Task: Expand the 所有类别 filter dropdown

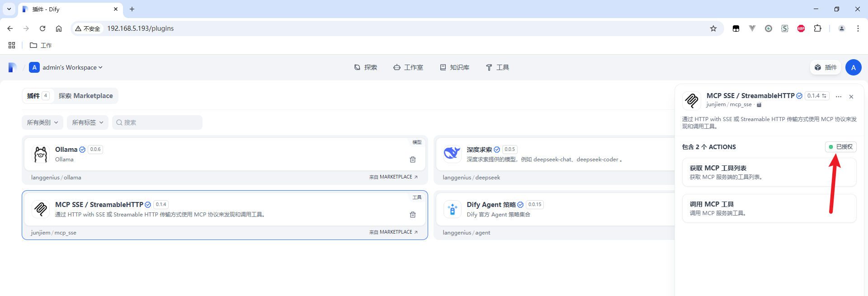Action: [42, 122]
